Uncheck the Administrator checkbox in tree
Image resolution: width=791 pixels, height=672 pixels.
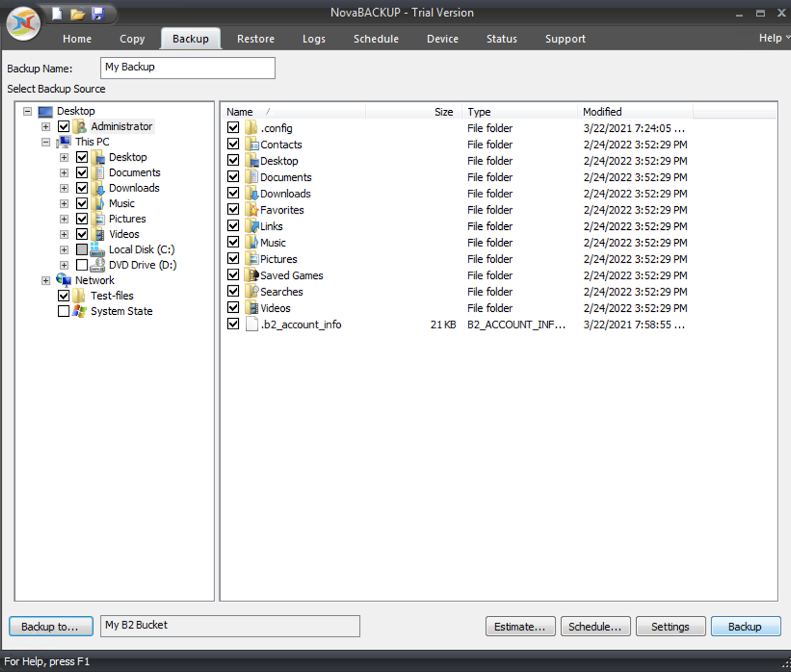coord(64,126)
